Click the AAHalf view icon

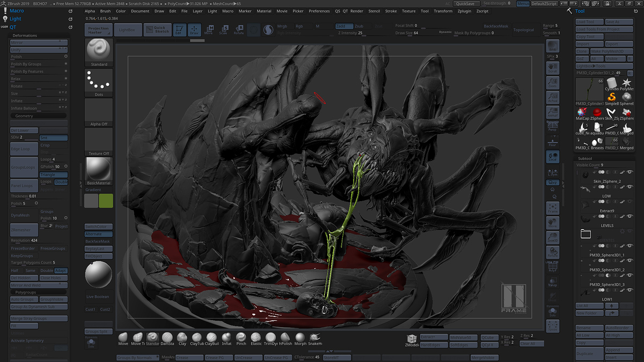click(552, 112)
